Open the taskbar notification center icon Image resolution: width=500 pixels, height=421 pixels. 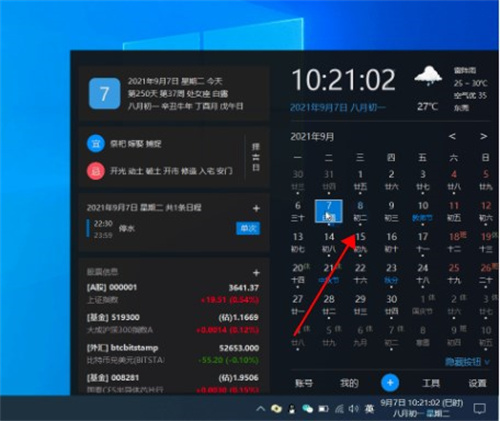480,408
